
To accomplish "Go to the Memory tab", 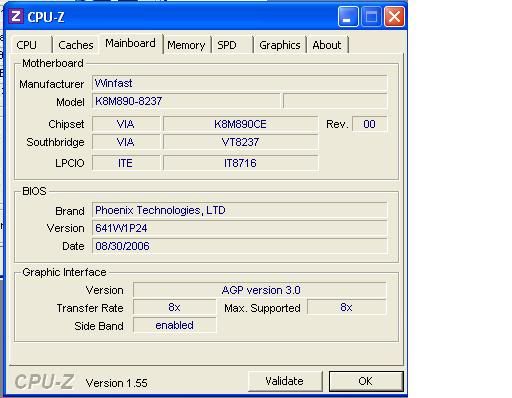I will [186, 45].
